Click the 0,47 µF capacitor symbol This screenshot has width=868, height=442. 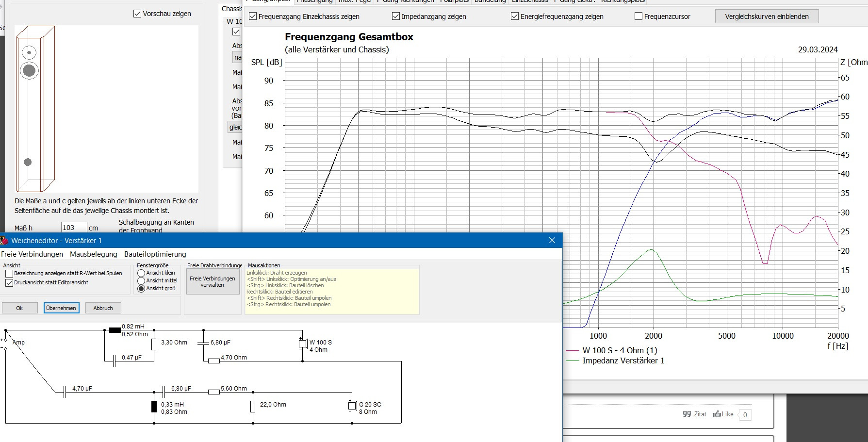(x=114, y=361)
